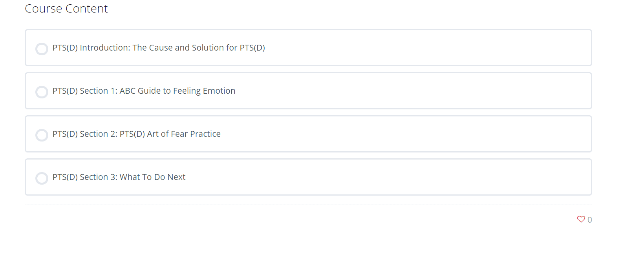Open Section 2: PTS(D) Art of Fear Practice
Viewport: 644px width, 254px height.
coord(137,134)
